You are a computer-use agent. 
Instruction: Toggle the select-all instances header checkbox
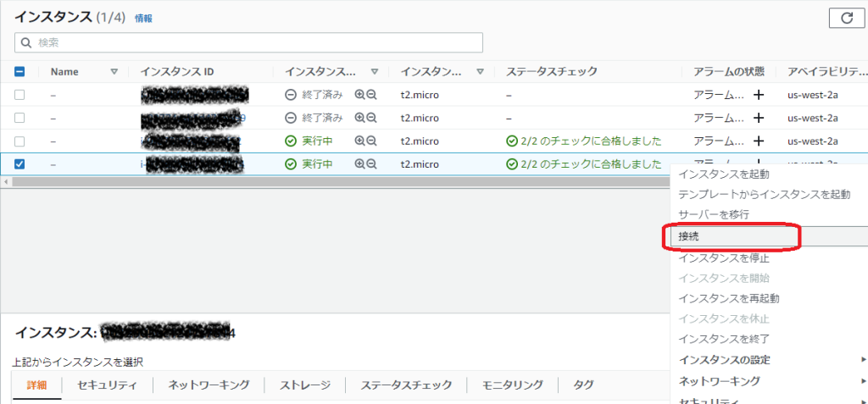[19, 72]
